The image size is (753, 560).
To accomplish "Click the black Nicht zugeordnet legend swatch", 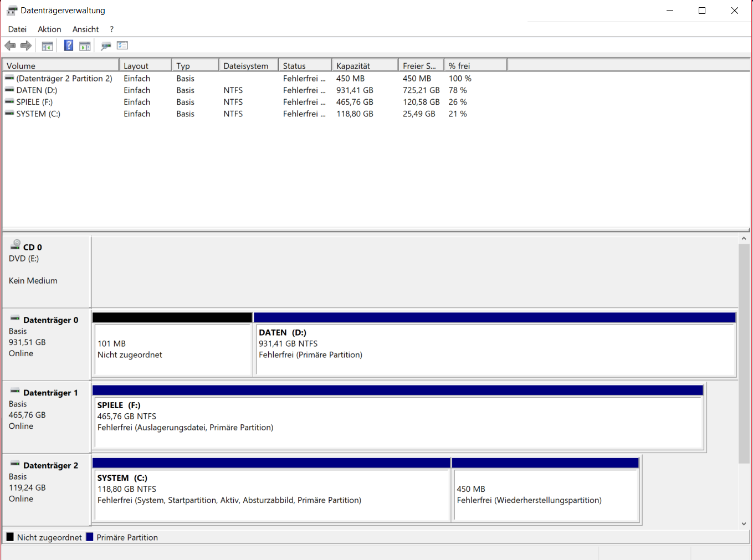I will click(10, 537).
